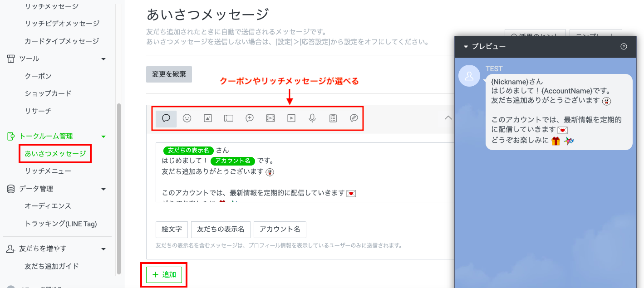Image resolution: width=644 pixels, height=288 pixels.
Task: Select the voice message microphone icon
Action: click(x=312, y=118)
